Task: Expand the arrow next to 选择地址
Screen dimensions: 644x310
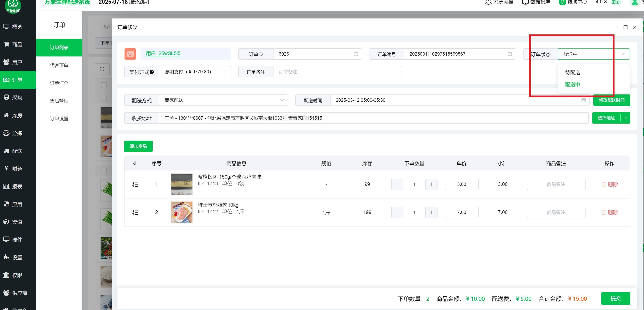Action: [625, 118]
